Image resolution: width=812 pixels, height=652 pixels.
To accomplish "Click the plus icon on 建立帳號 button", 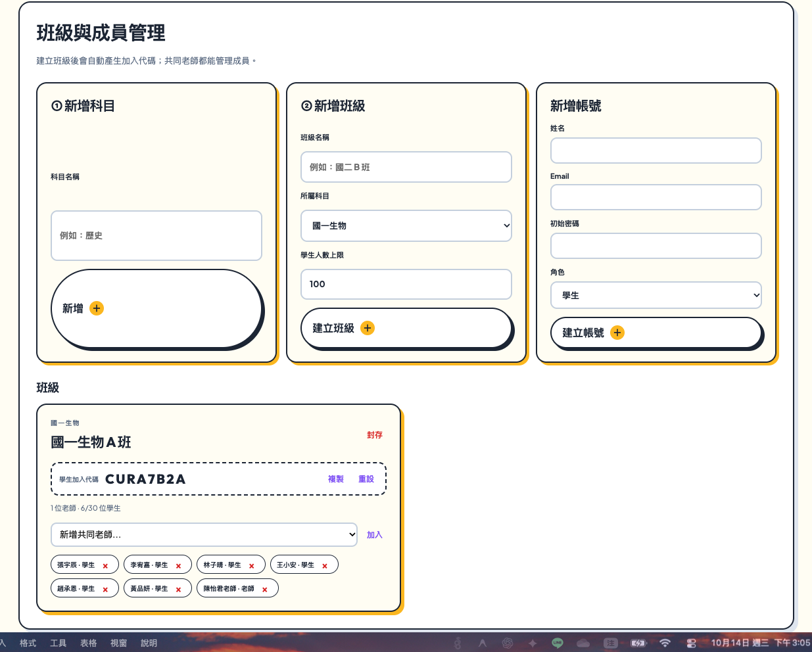I will tap(617, 333).
